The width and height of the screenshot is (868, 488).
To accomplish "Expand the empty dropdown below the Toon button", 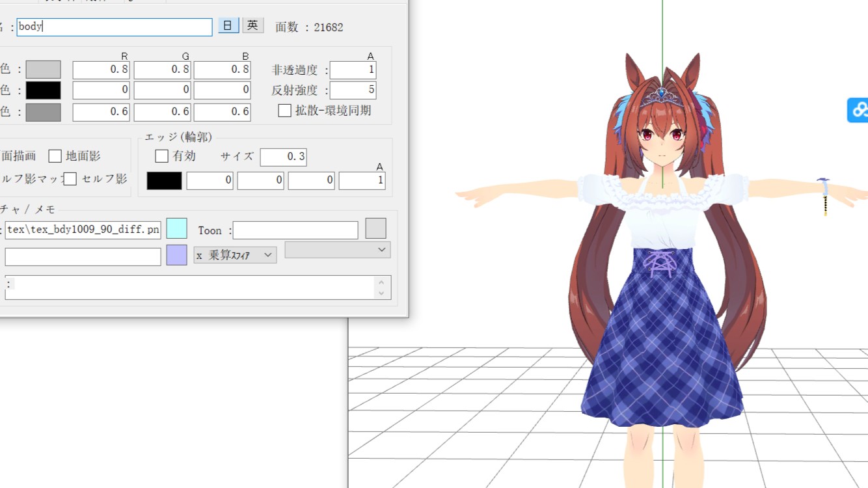I will point(337,249).
